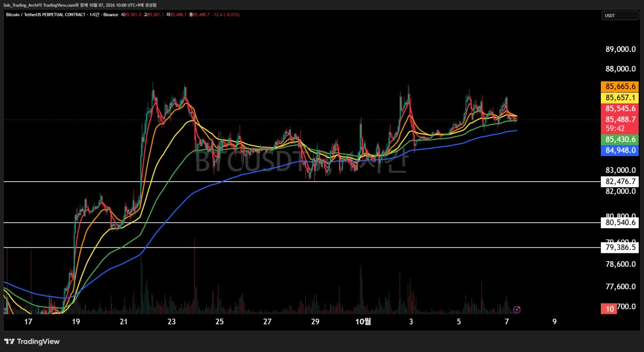Open the USDT currency selector
644x352 pixels.
tap(620, 15)
